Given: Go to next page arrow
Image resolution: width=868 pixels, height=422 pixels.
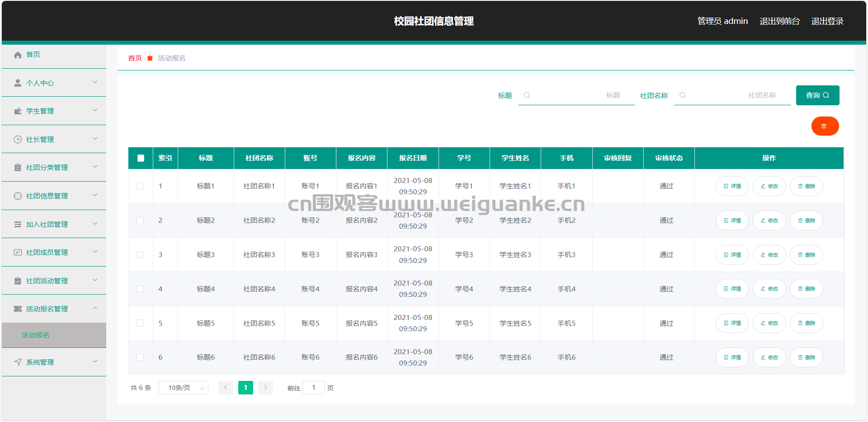Looking at the screenshot, I should point(265,388).
